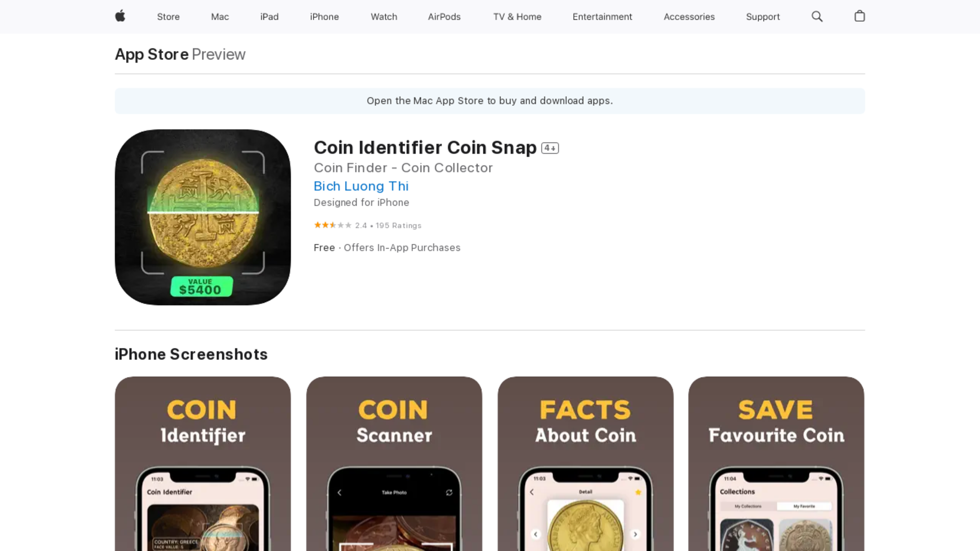Open the Store menu

coord(168,17)
